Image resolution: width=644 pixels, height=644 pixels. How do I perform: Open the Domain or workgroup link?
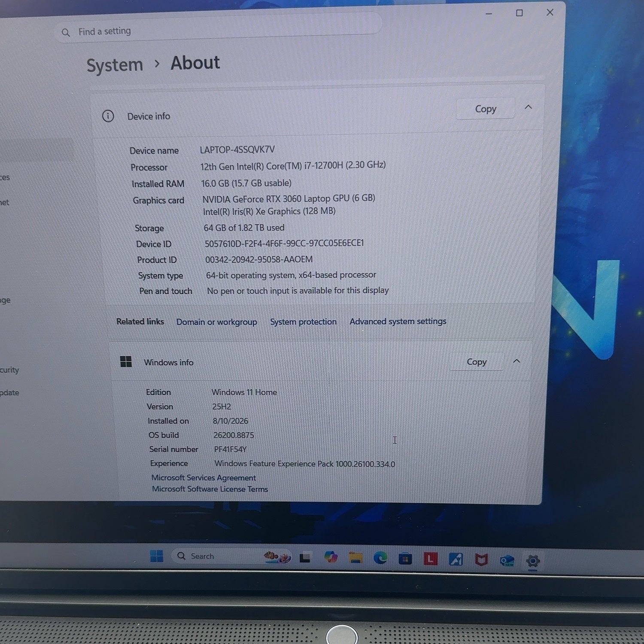pos(217,322)
